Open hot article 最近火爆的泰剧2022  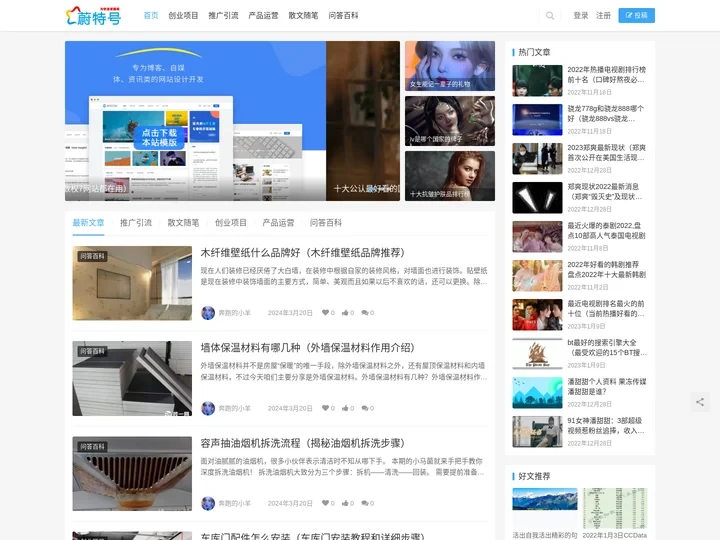[606, 231]
